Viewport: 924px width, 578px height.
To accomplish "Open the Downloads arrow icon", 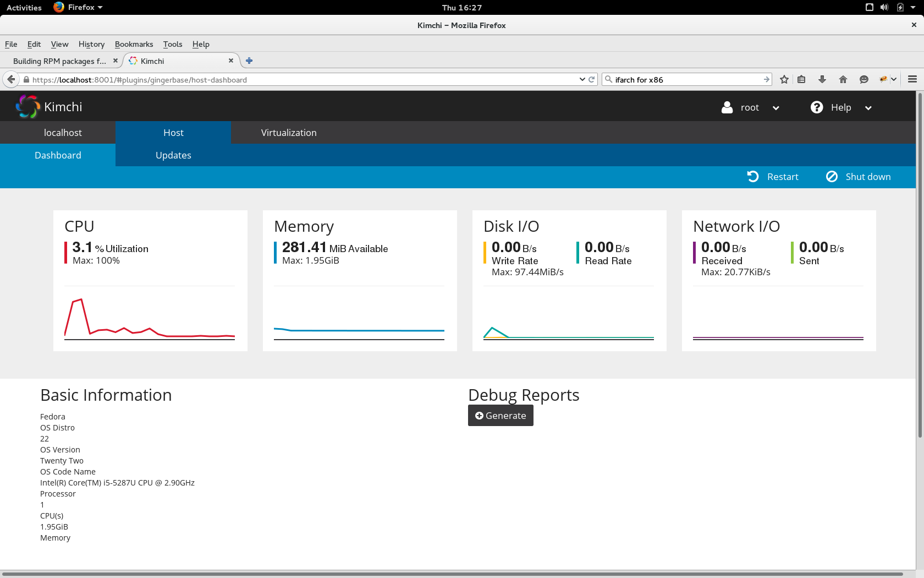I will coord(822,79).
